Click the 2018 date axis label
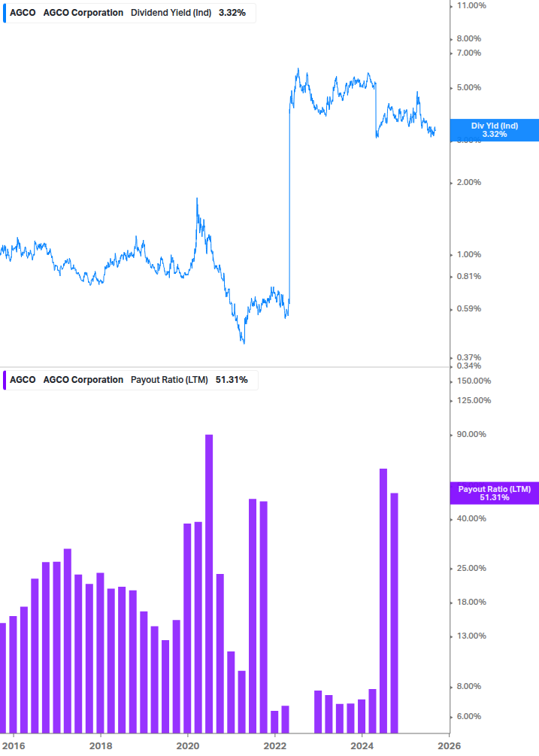The height and width of the screenshot is (756, 539). tap(101, 746)
